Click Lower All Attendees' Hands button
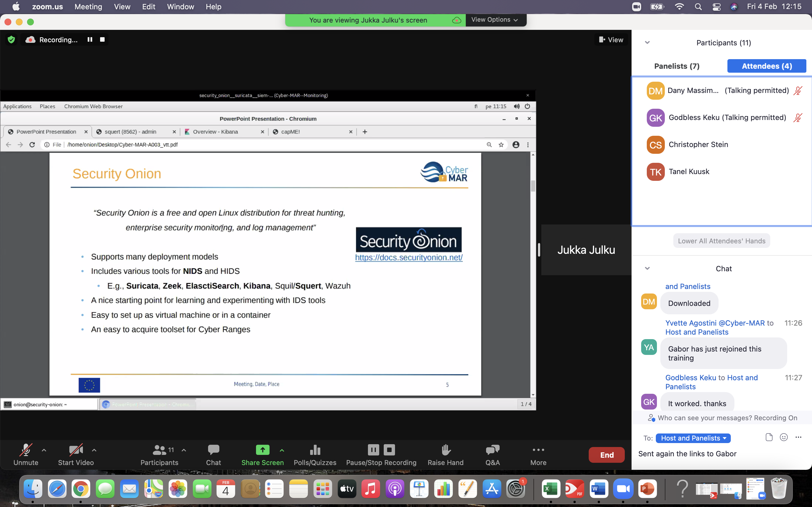Viewport: 812px width, 507px height. [721, 241]
